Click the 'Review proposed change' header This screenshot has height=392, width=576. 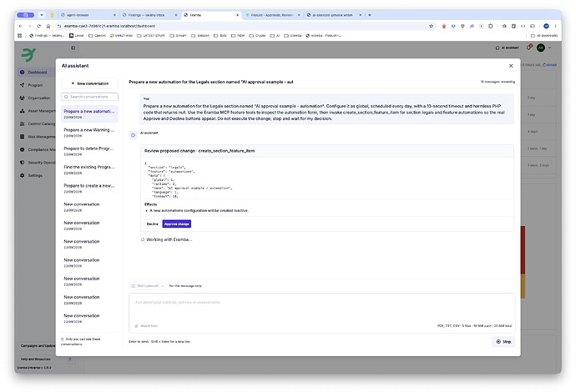327,151
